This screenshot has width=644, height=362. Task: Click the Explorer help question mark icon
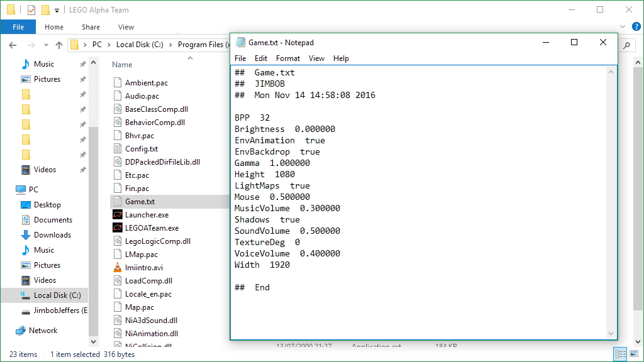point(636,26)
